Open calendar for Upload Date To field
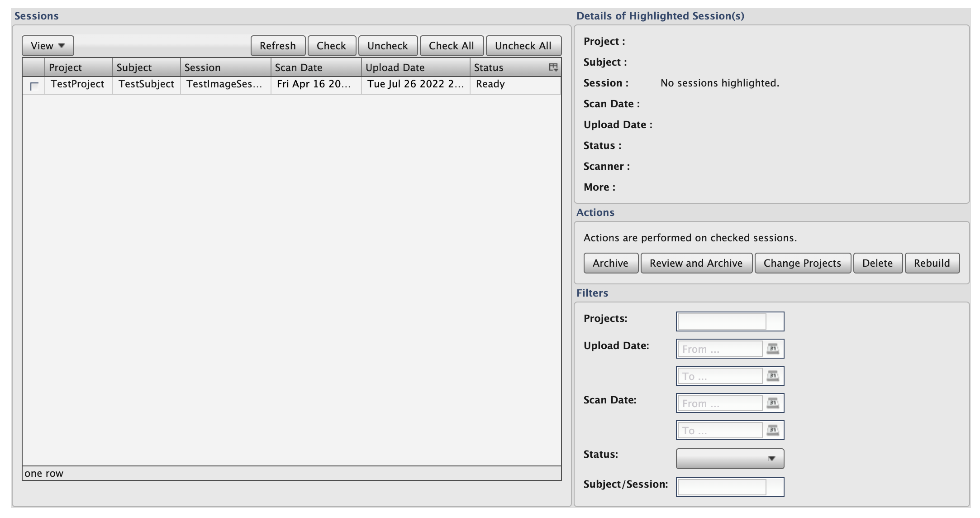The image size is (980, 518). [773, 376]
